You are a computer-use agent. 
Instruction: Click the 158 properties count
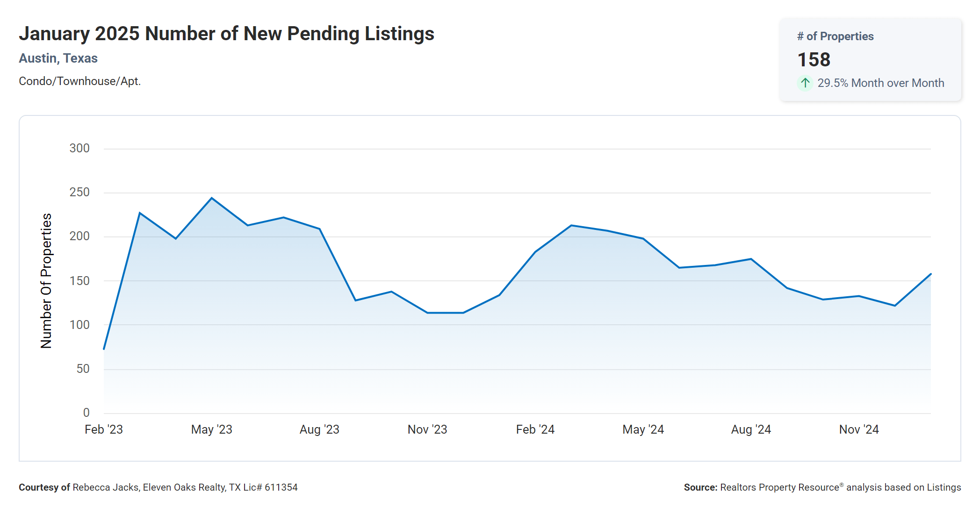pos(814,60)
